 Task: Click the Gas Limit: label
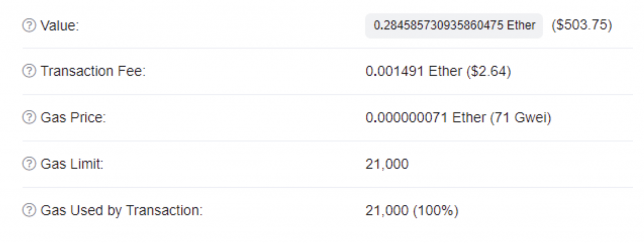click(72, 164)
